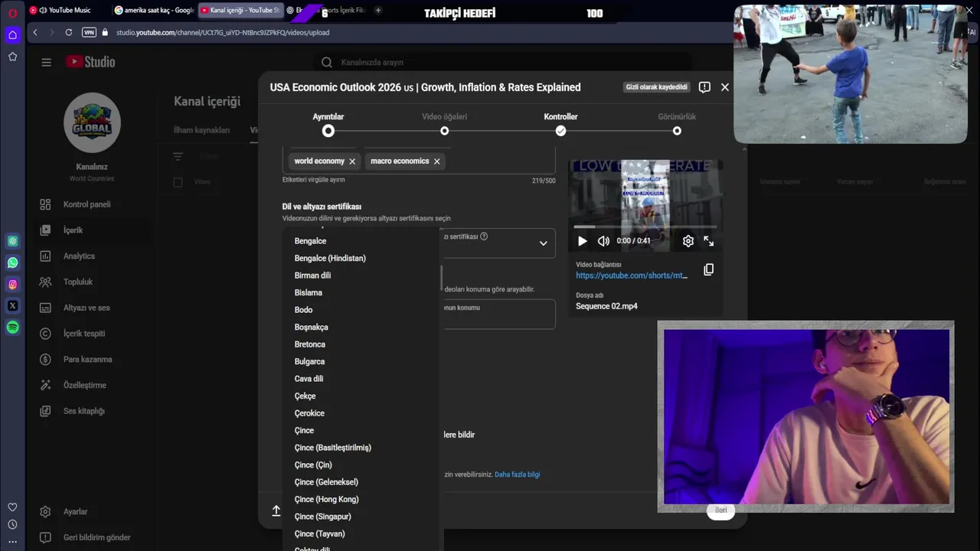Screen dimensions: 980x551
Task: Click the YouTube Studio logo
Action: [x=90, y=62]
